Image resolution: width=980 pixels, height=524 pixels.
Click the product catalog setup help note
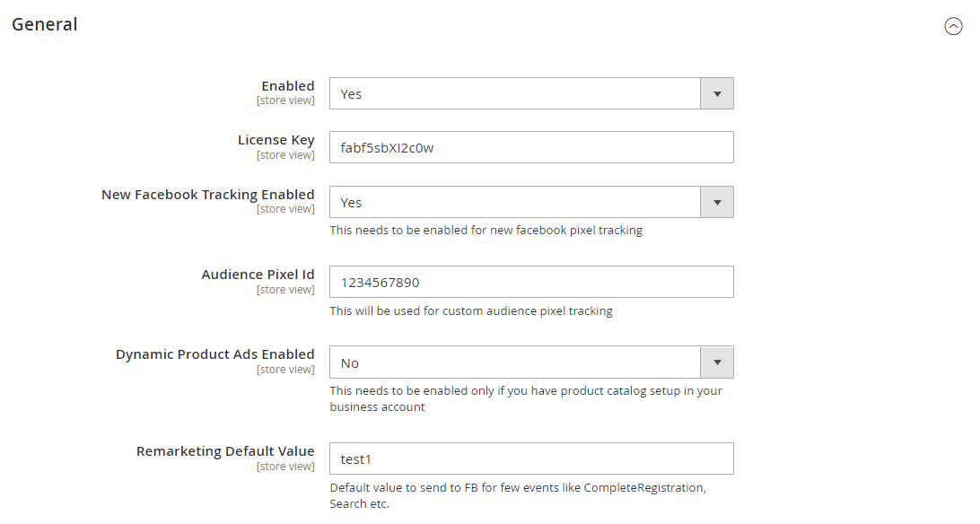525,398
